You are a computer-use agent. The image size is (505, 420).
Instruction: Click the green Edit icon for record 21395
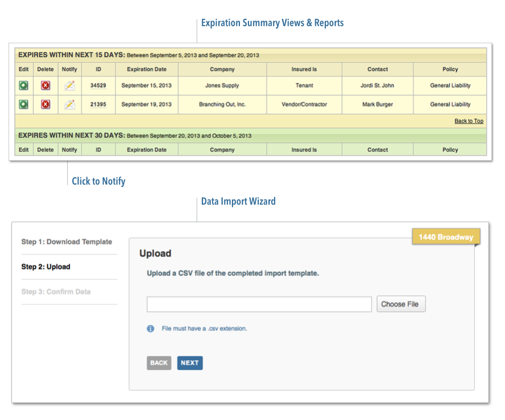coord(23,104)
